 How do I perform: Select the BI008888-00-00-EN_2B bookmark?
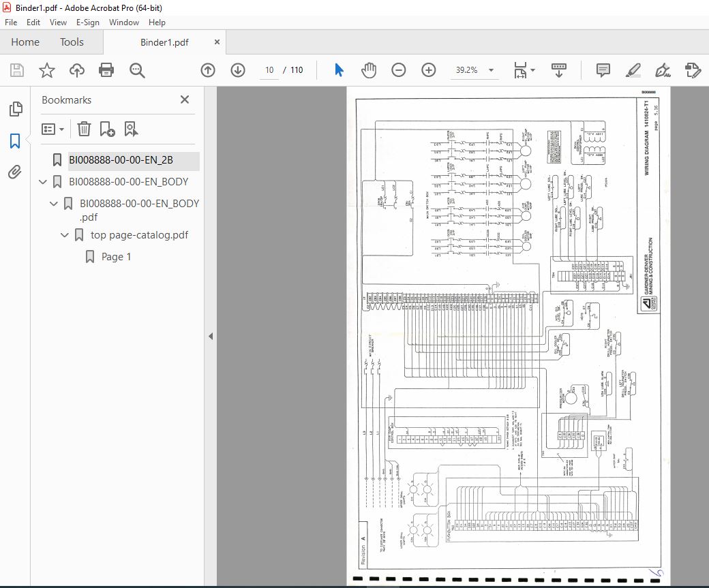(121, 160)
